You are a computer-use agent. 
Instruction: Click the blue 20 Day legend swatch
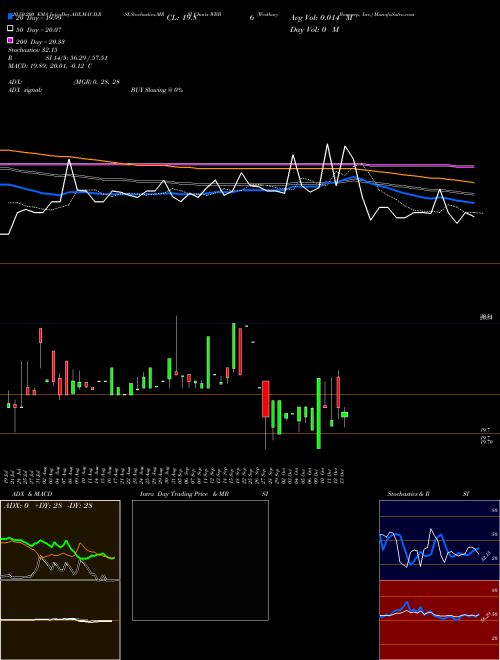pyautogui.click(x=10, y=16)
